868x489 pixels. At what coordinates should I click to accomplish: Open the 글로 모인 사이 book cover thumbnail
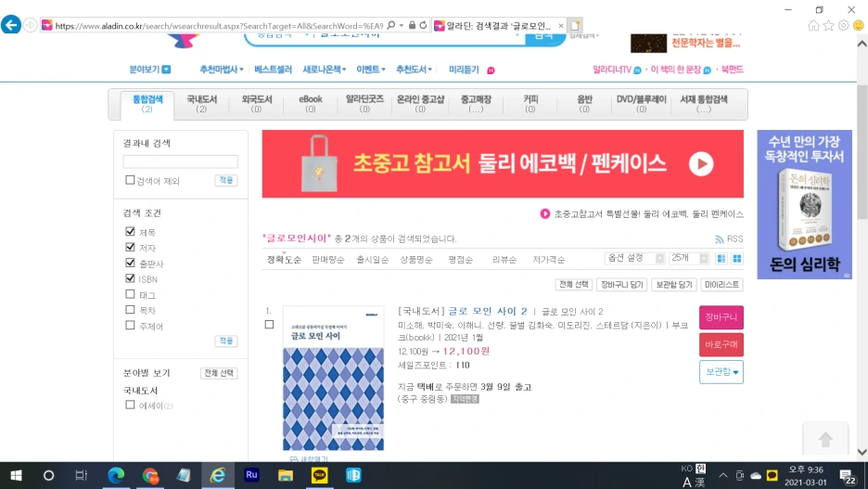pos(333,379)
